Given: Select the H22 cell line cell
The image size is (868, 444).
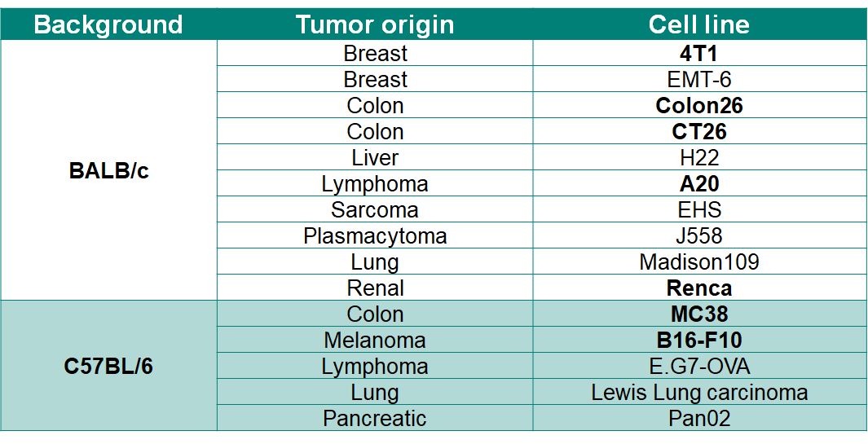Looking at the screenshot, I should click(698, 158).
